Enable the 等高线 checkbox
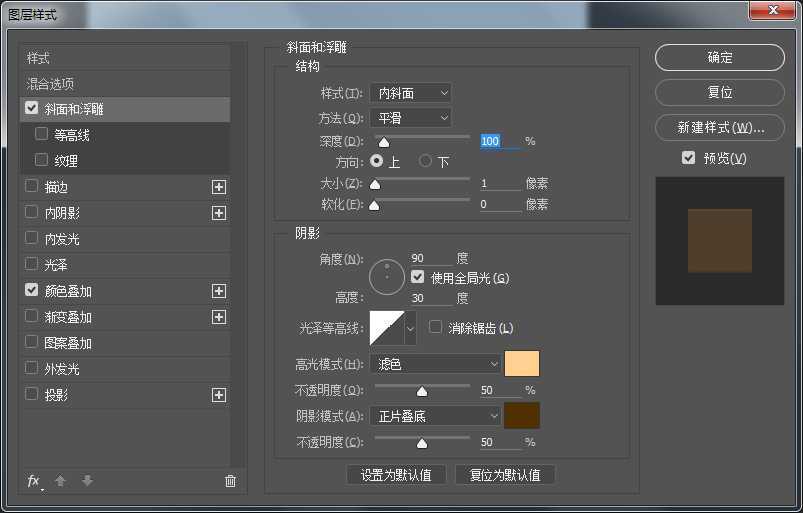Viewport: 803px width, 513px height. (41, 134)
